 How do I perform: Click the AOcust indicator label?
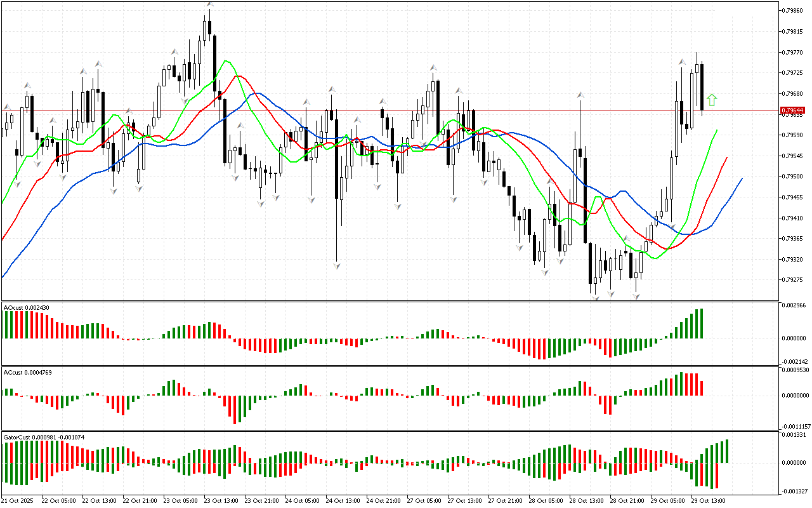[x=27, y=307]
